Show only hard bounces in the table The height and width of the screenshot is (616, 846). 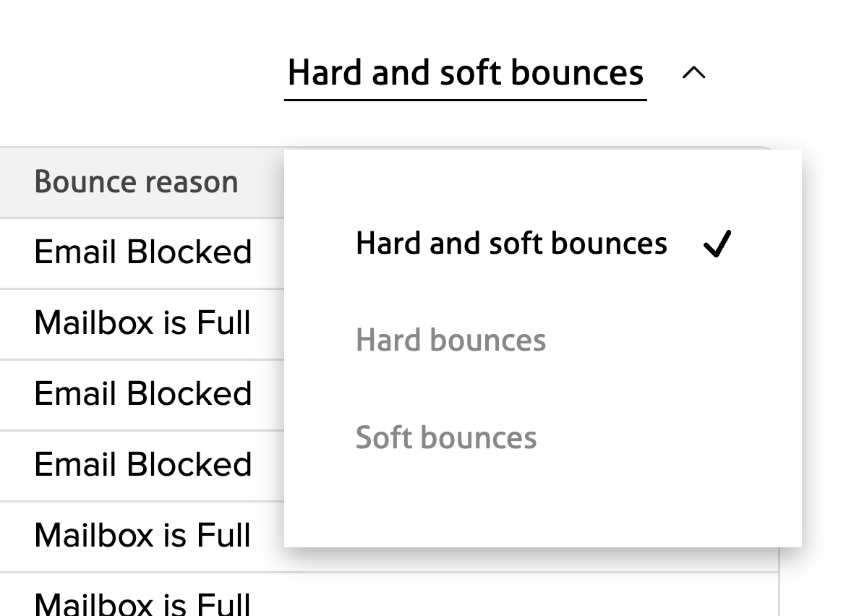point(450,341)
